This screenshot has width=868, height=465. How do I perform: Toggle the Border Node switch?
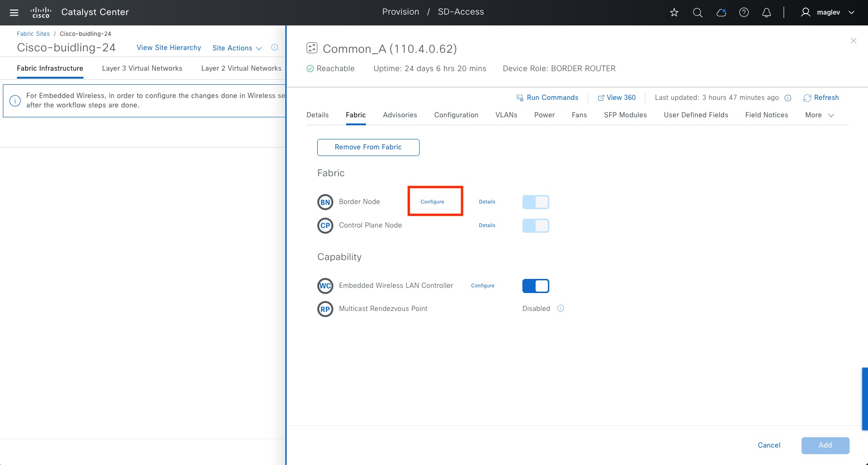pos(536,202)
